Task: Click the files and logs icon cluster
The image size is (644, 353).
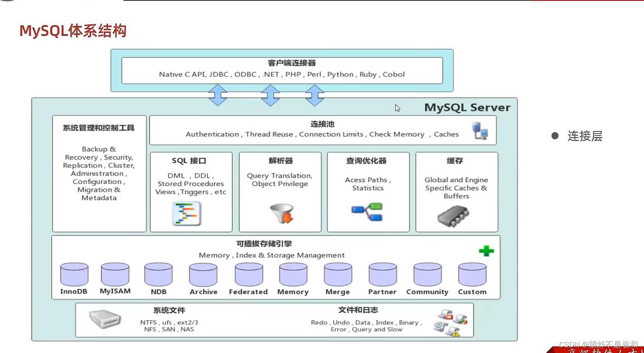Action: tap(451, 323)
